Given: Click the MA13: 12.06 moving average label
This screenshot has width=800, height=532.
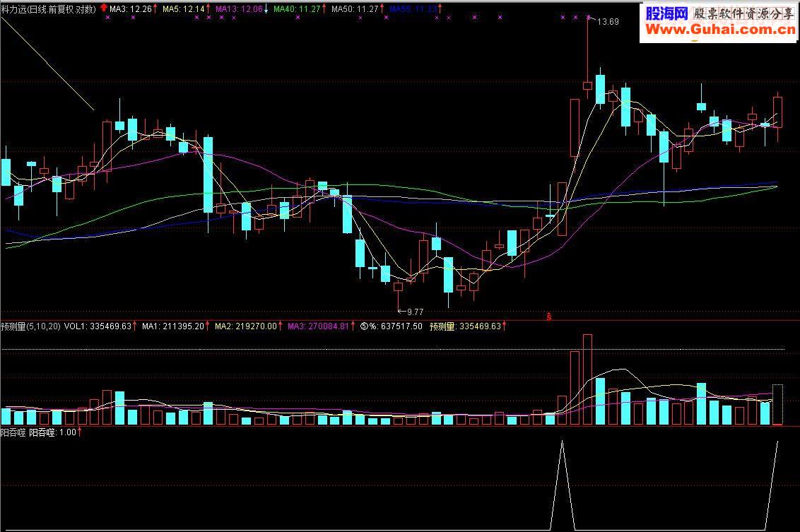Looking at the screenshot, I should point(239,8).
